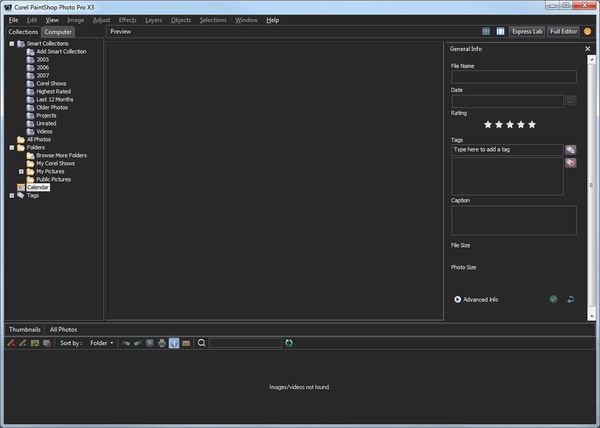Screen dimensions: 600x428
Task: Click the add tag icon beside tag field
Action: (570, 149)
